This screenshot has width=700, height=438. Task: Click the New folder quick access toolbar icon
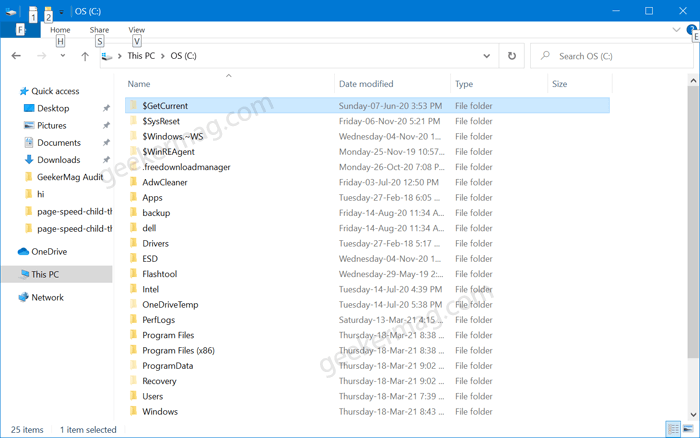pos(48,11)
